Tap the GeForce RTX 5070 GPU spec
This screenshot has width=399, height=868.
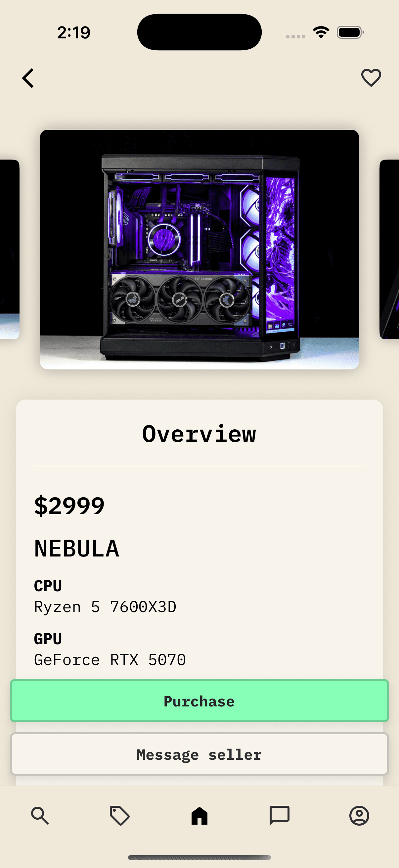tap(110, 660)
